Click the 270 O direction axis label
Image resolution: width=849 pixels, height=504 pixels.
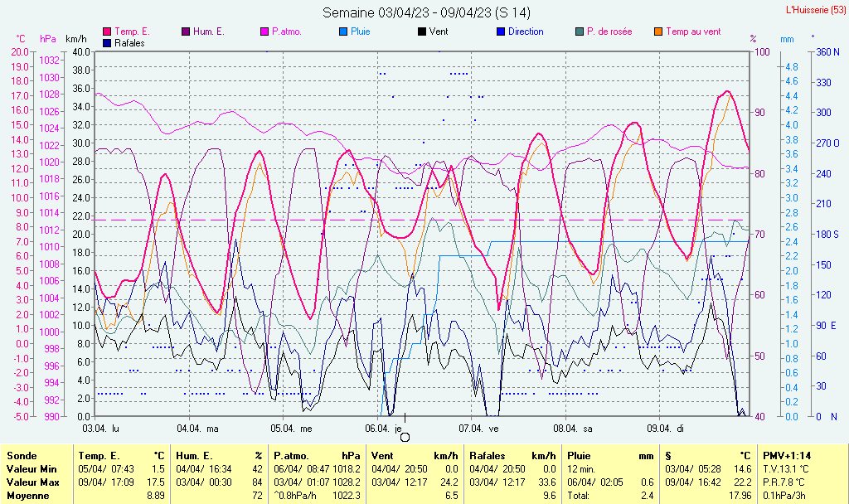point(828,143)
